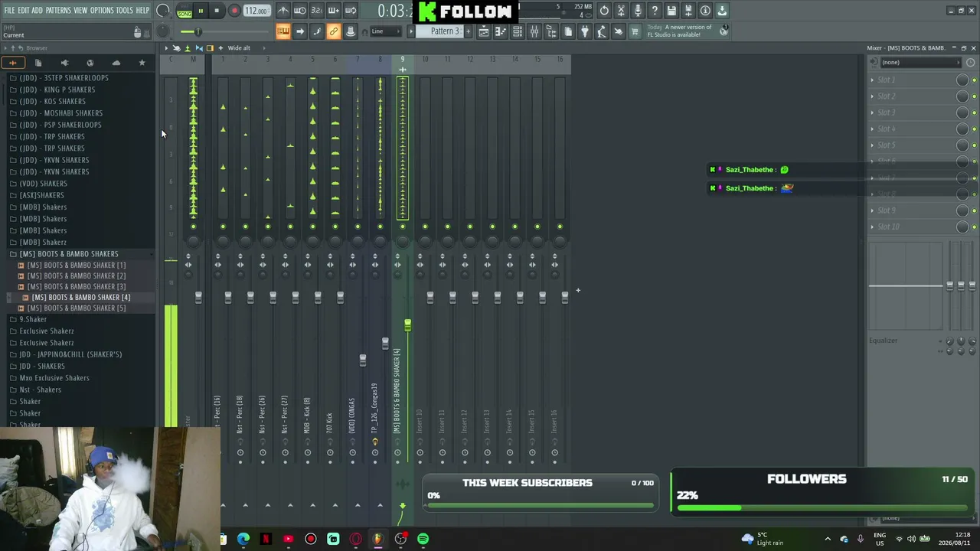Select the cloud browser tab icon
Screen dimensions: 980x551
pos(116,63)
